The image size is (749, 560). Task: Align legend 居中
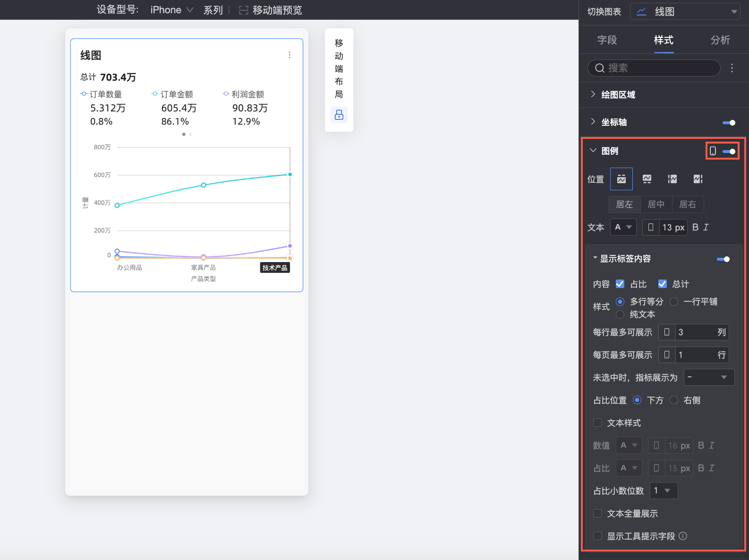(656, 204)
